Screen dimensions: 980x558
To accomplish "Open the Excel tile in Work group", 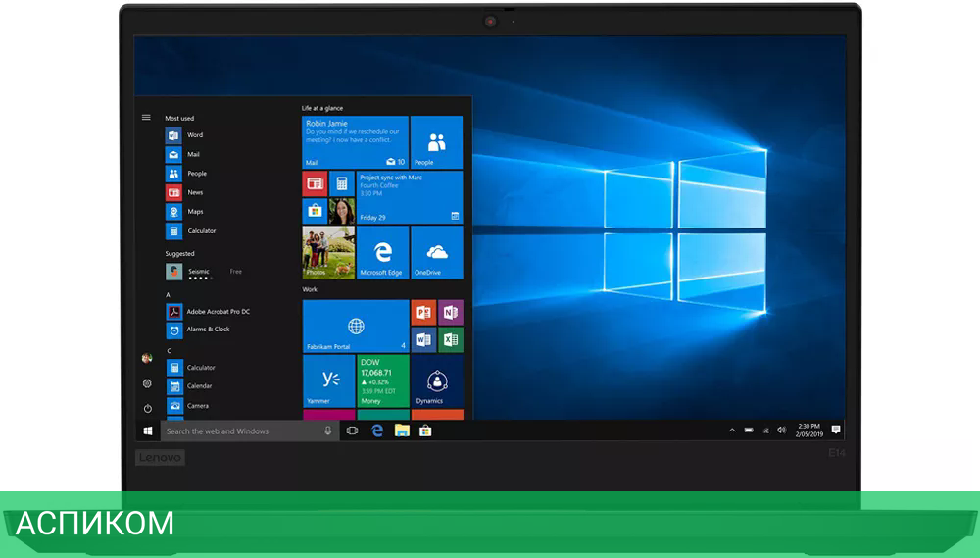I will tap(451, 340).
